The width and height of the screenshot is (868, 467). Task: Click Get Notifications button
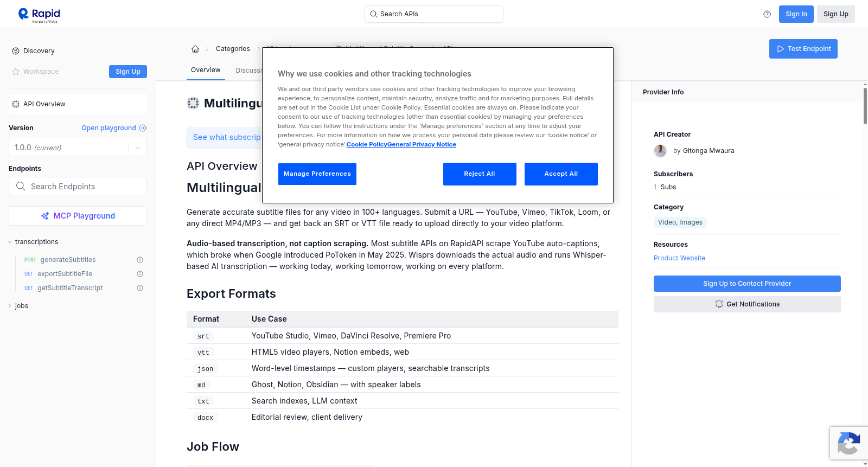(747, 304)
